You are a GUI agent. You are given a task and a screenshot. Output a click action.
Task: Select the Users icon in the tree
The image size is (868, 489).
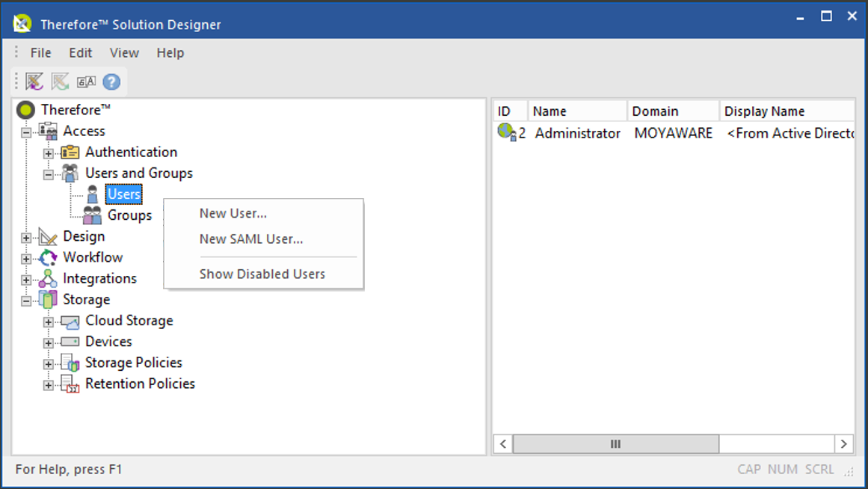click(93, 194)
